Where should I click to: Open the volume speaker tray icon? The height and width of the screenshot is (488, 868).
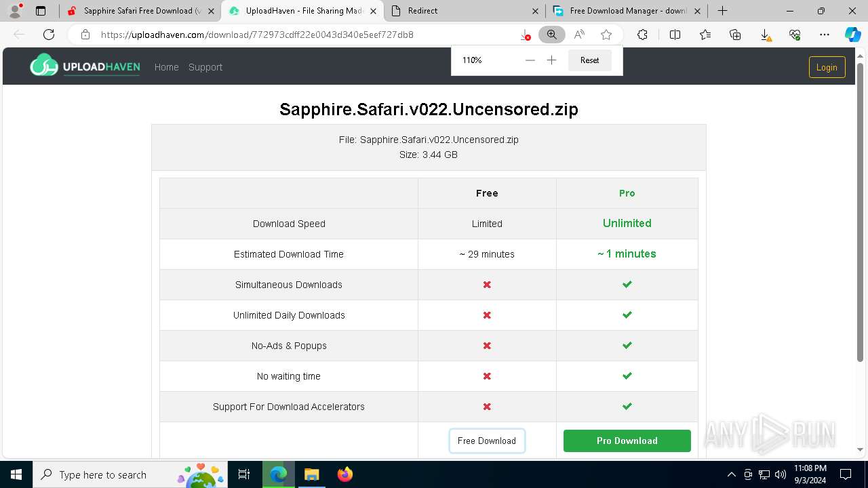click(781, 474)
